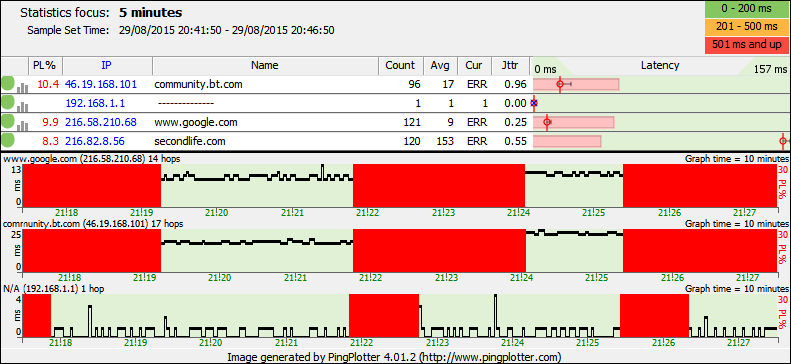Viewport: 791px width, 364px height.
Task: Sort by the Count column header
Action: (401, 65)
